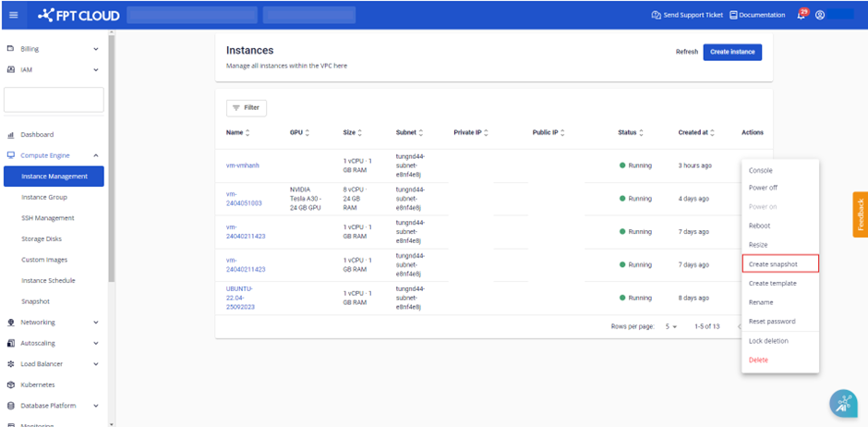Open the vm-vmhanh instance link
This screenshot has width=868, height=427.
tap(243, 165)
